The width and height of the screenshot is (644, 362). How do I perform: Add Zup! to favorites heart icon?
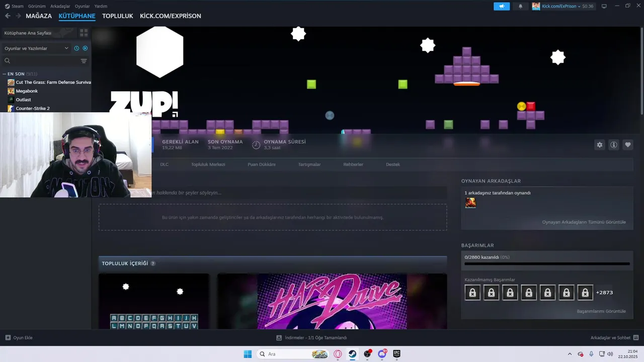point(628,145)
